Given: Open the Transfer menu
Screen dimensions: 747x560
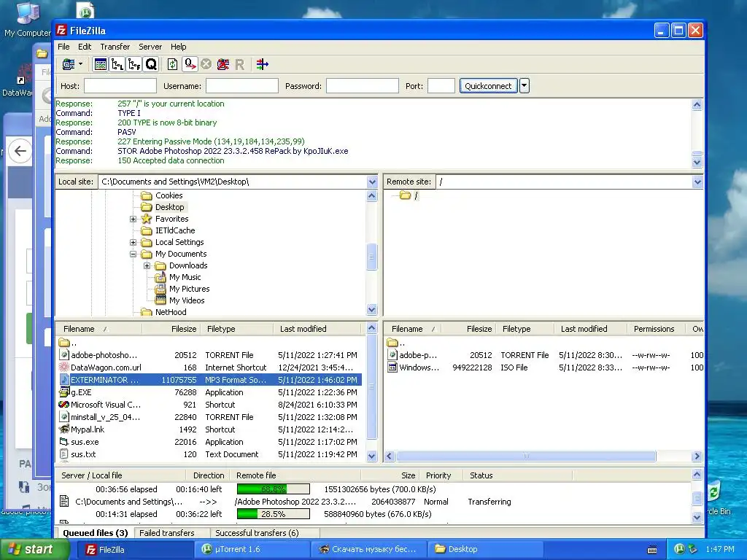Looking at the screenshot, I should pyautogui.click(x=115, y=47).
